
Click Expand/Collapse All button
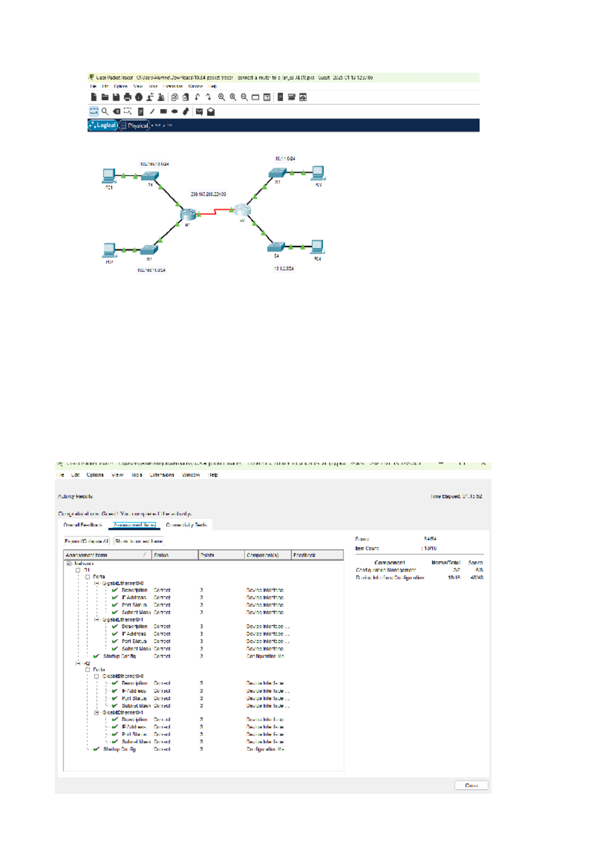coord(86,541)
